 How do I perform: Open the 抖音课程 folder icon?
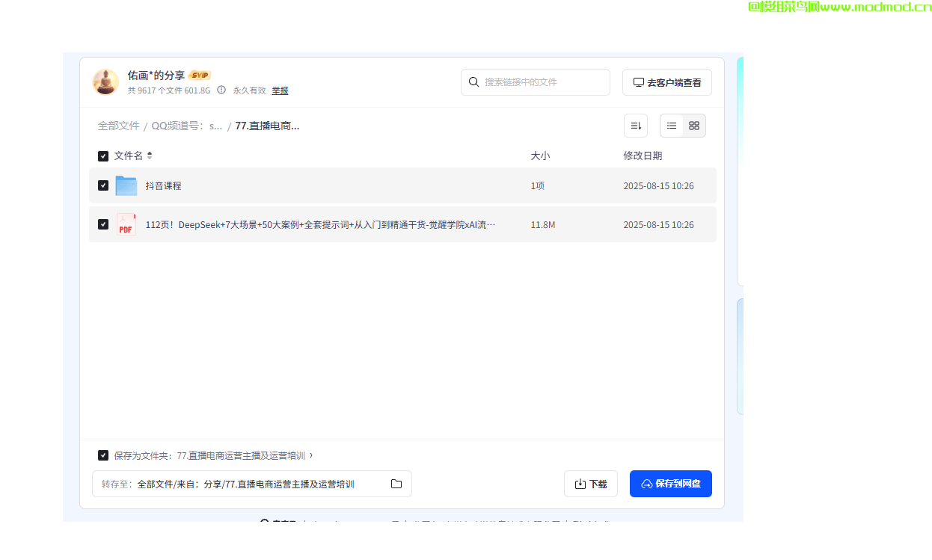click(x=126, y=185)
